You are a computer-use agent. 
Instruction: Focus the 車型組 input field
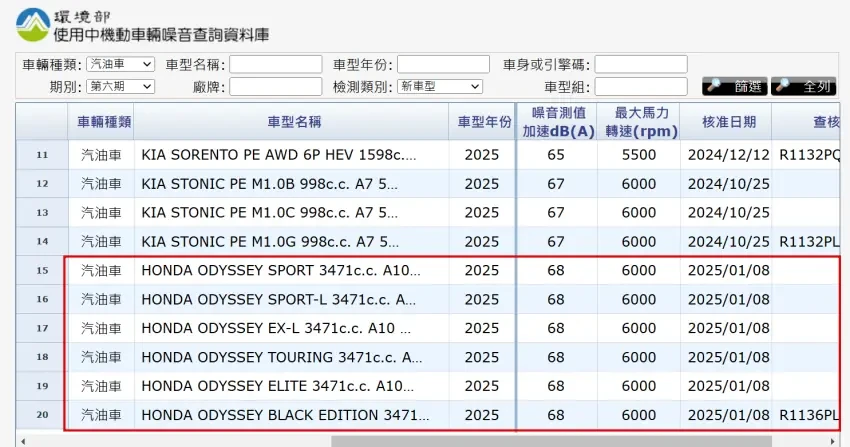coord(641,86)
